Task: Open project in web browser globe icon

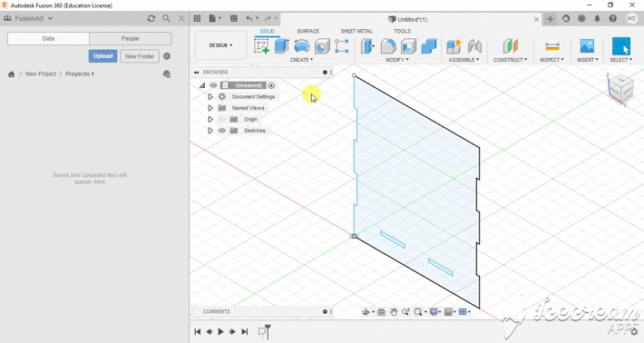Action: click(x=167, y=73)
